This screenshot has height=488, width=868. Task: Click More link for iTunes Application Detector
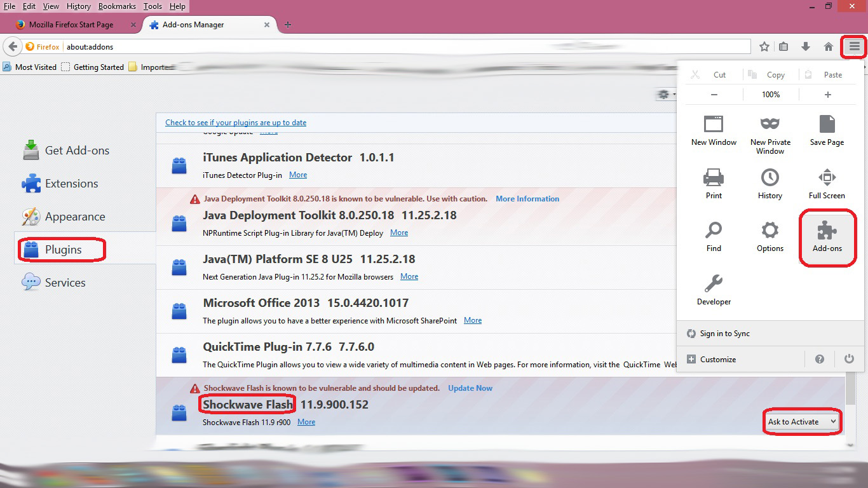(x=298, y=175)
